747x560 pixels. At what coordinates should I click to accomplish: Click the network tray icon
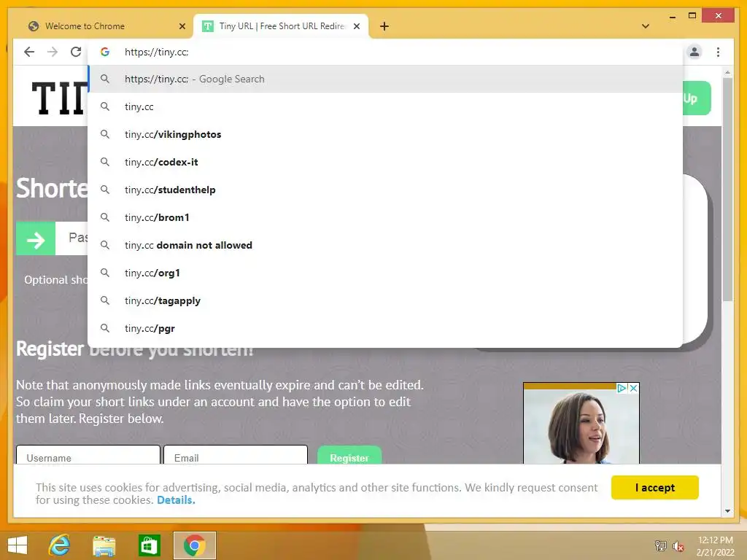pos(660,546)
